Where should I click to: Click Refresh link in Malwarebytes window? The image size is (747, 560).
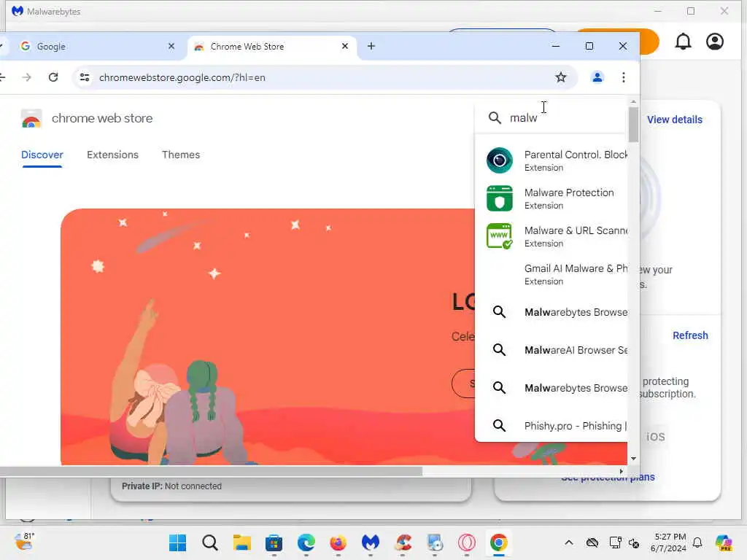coord(690,335)
